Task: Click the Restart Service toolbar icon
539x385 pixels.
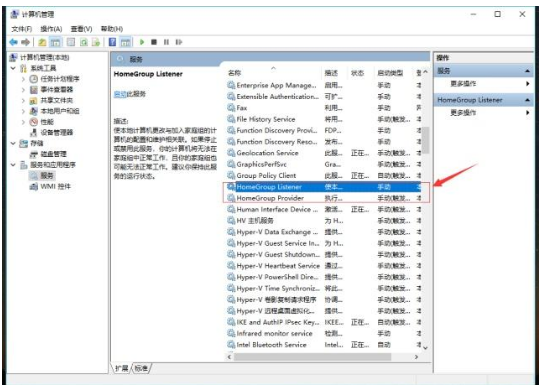Action: [178, 42]
